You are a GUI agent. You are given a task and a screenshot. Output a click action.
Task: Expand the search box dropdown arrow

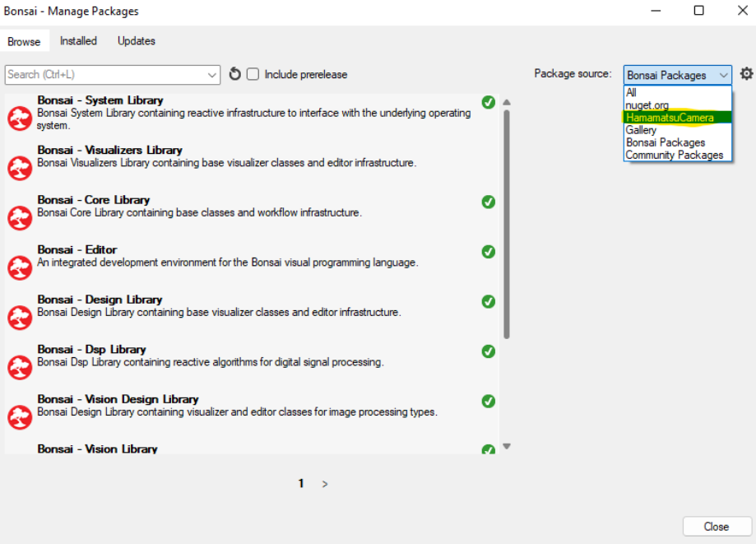click(213, 74)
